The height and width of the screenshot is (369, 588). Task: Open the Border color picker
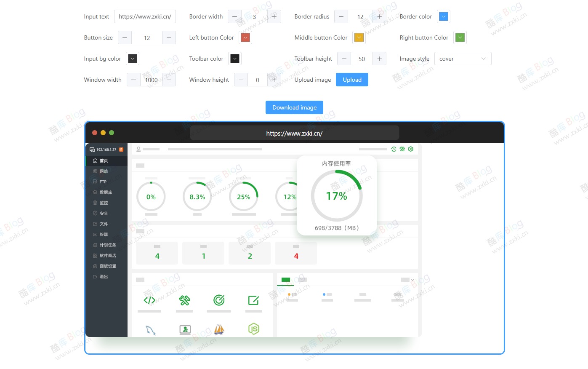tap(443, 16)
